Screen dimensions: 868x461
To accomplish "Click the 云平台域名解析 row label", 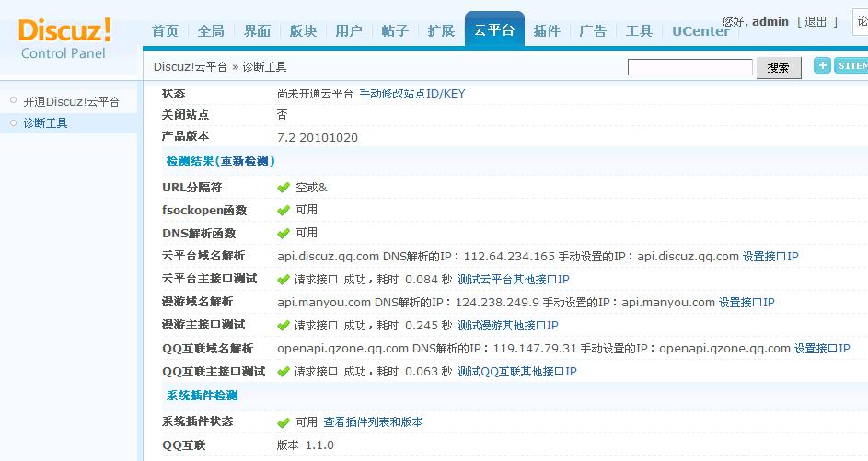I will point(203,256).
